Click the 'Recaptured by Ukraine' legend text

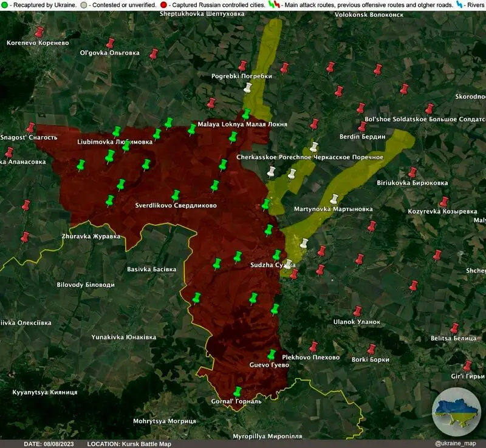point(44,5)
